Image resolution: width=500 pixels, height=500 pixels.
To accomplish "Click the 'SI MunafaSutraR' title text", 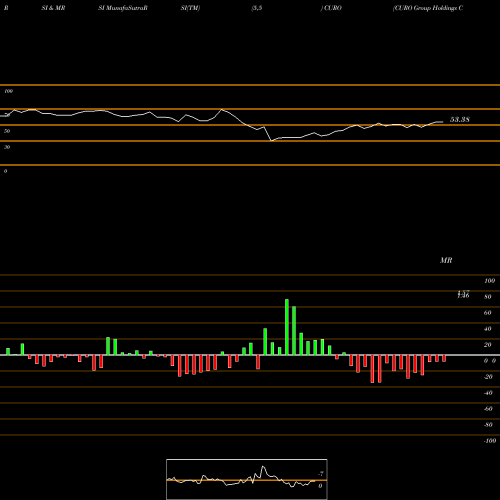I will [x=123, y=8].
